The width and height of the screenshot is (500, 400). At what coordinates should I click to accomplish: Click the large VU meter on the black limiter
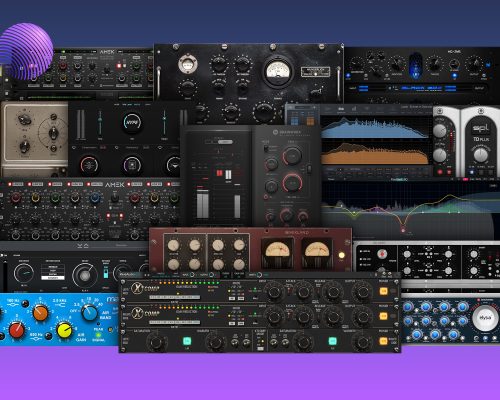pyautogui.click(x=279, y=72)
